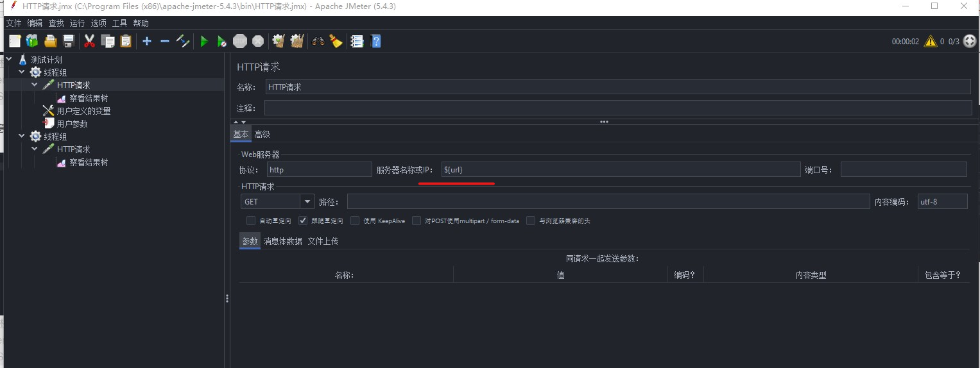Click the thread status icon beside 0/3
Viewport: 980px width, 368px height.
coord(970,41)
